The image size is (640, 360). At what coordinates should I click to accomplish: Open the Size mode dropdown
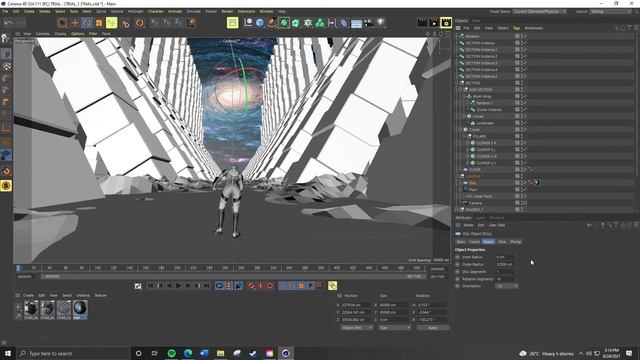[x=394, y=328]
